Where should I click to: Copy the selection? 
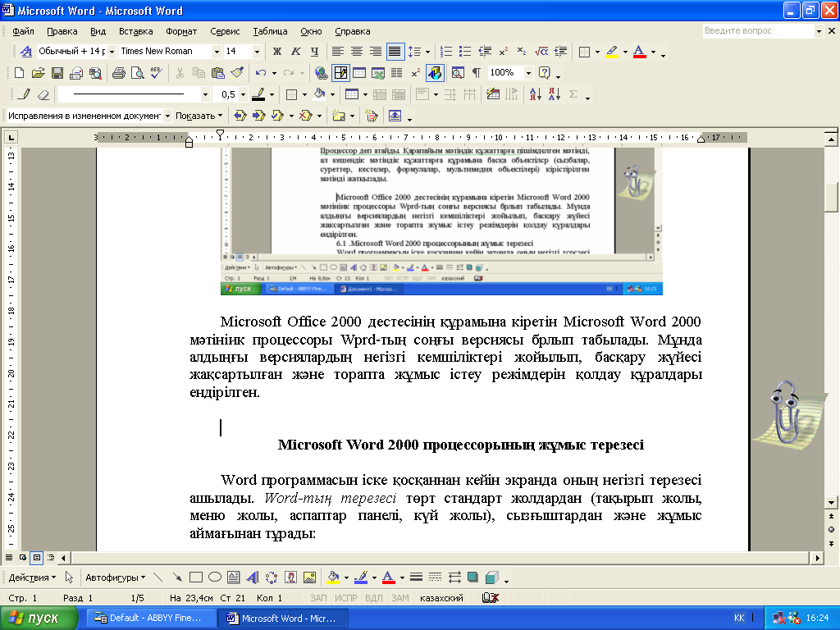pyautogui.click(x=199, y=73)
